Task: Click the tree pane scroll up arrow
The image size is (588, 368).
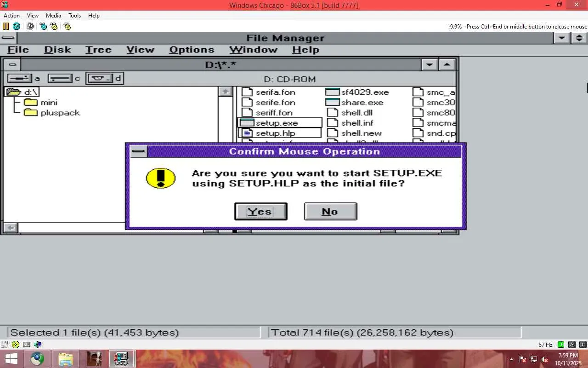Action: 225,92
